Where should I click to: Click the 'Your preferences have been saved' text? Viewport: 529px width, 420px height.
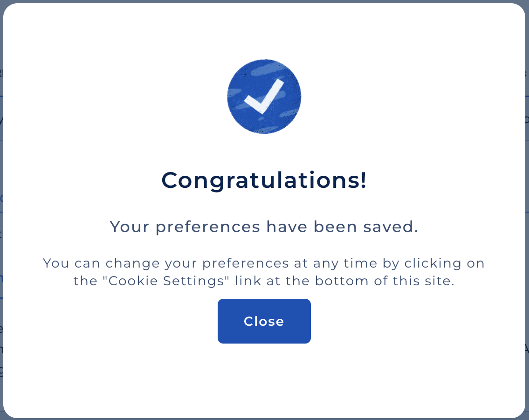click(264, 227)
